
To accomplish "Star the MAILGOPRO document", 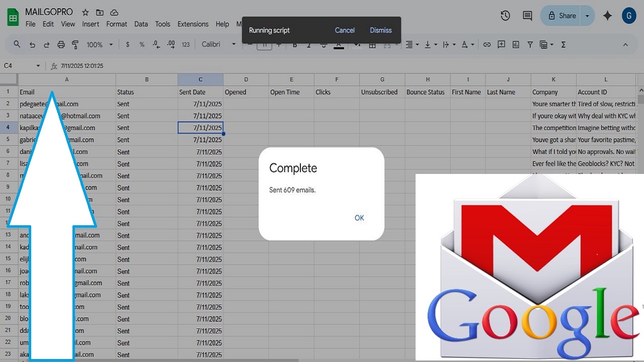I will point(86,13).
